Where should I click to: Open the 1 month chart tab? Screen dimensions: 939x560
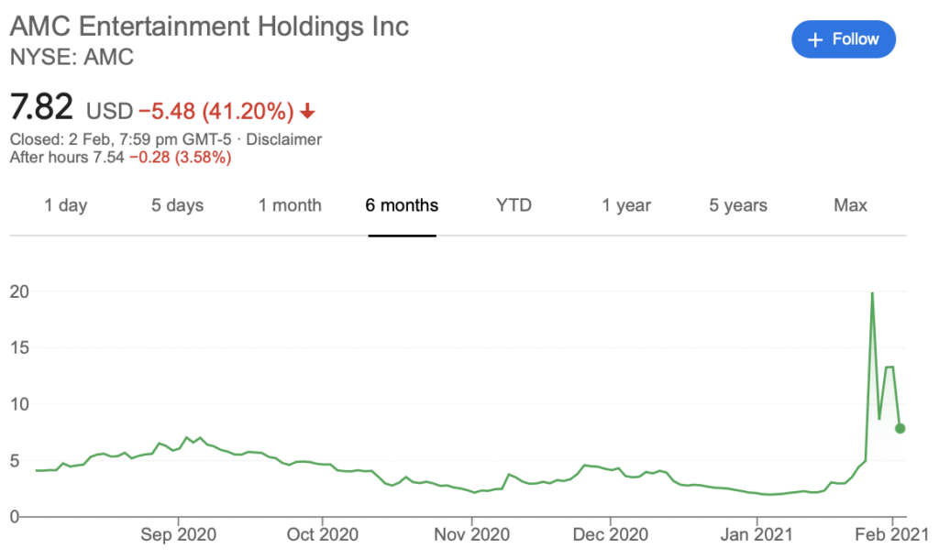[x=290, y=205]
